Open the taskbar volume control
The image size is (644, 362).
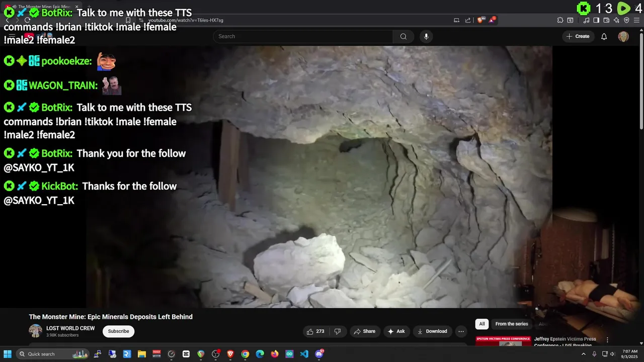613,354
